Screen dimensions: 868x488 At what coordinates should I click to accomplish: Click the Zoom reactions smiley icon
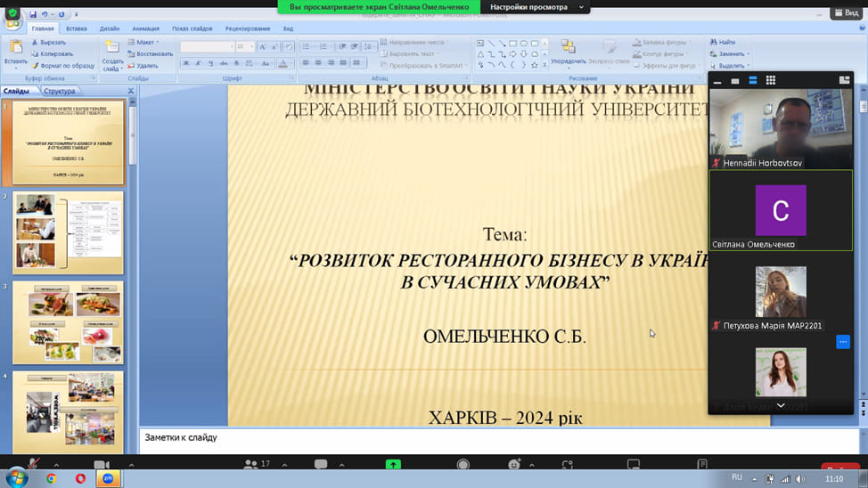tap(514, 465)
